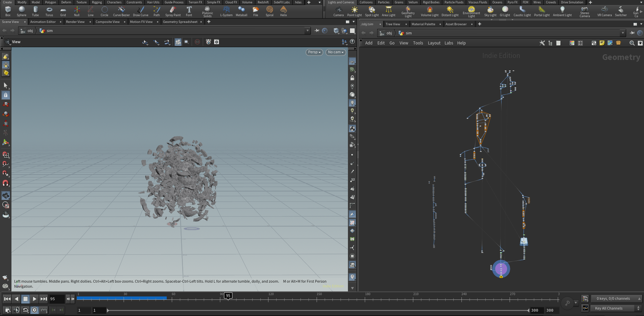Select the Grid shelf tool
Viewport: 644px width, 316px height.
[63, 11]
